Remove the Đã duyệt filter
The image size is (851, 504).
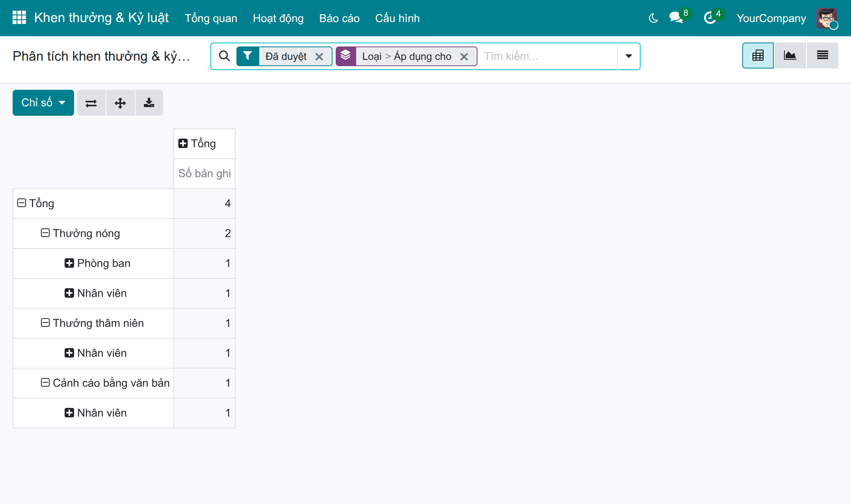320,57
